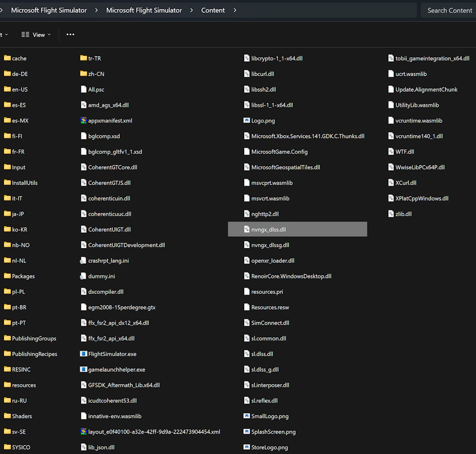Select ffx_fsr2_api_dx12_x64.dll file name
476x454 pixels.
[x=119, y=323]
